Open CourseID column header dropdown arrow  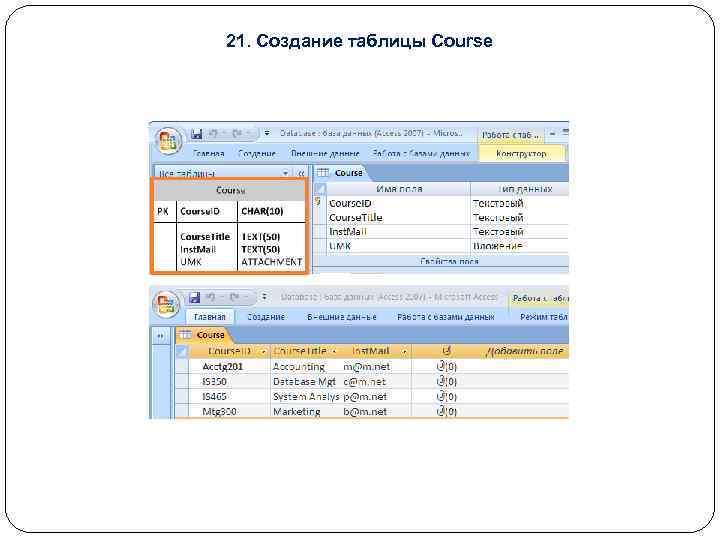(x=264, y=352)
